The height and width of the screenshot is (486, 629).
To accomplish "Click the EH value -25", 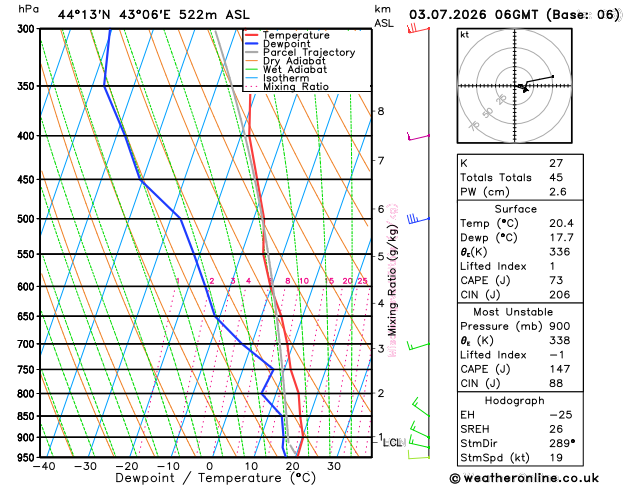I will coord(561,415).
